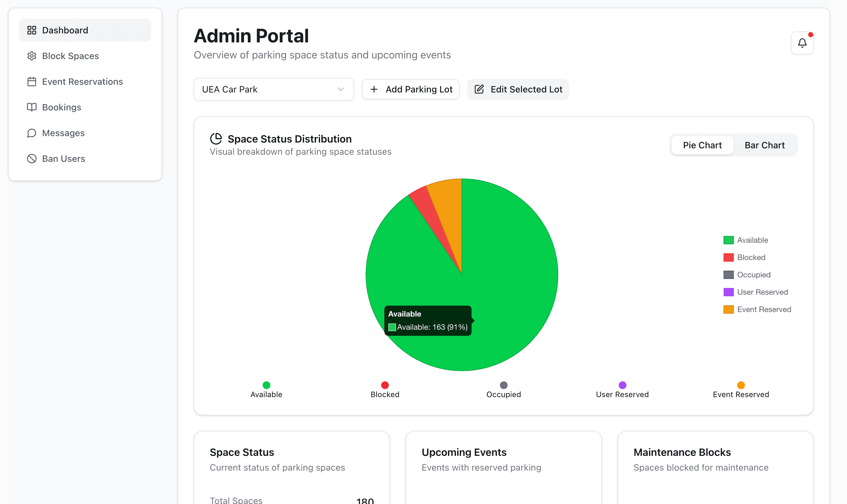The height and width of the screenshot is (504, 847).
Task: Click the pencil icon on Edit Selected Lot
Action: click(x=479, y=89)
